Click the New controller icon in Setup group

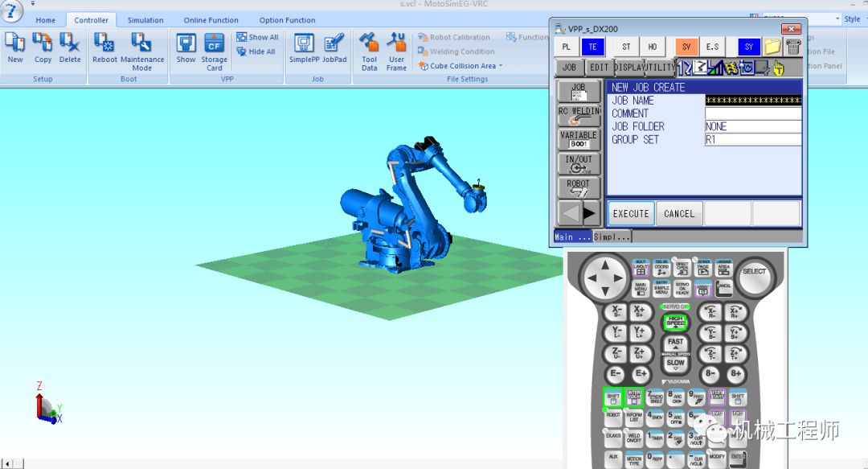click(15, 47)
